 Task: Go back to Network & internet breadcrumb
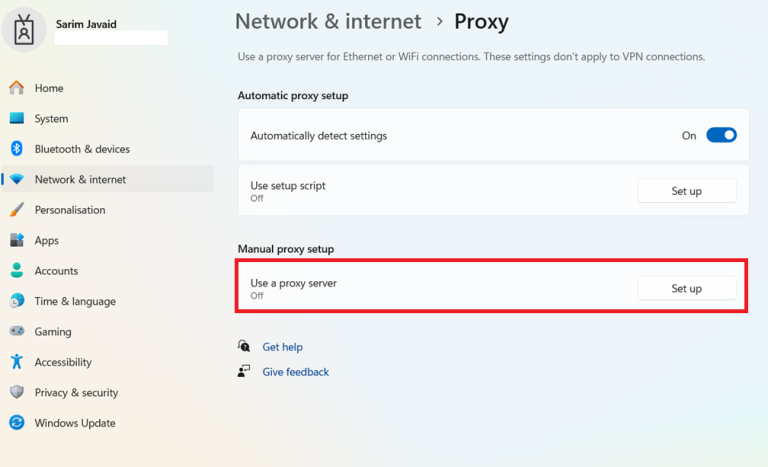(x=328, y=22)
